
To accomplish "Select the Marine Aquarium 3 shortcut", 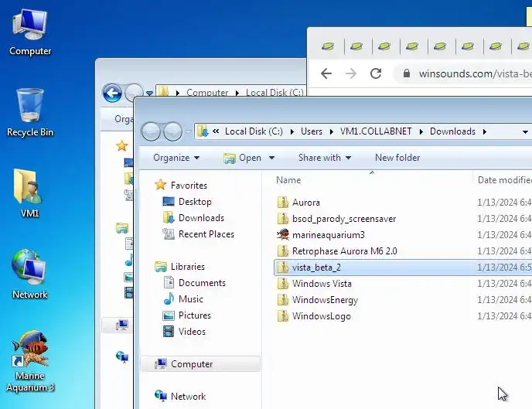I will (30, 362).
